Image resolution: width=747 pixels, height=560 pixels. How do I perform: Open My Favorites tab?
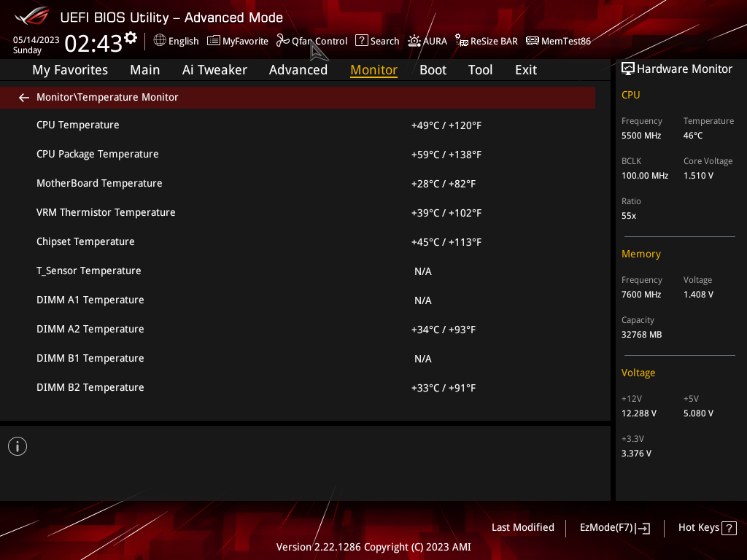pos(70,70)
